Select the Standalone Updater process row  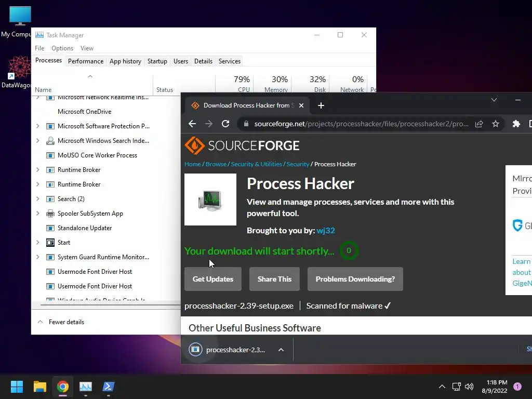click(x=106, y=228)
